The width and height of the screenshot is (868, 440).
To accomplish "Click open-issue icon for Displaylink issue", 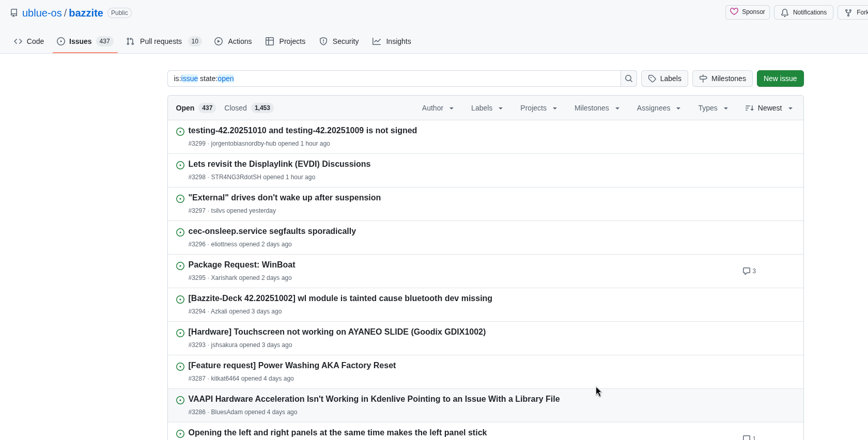I will pyautogui.click(x=180, y=165).
